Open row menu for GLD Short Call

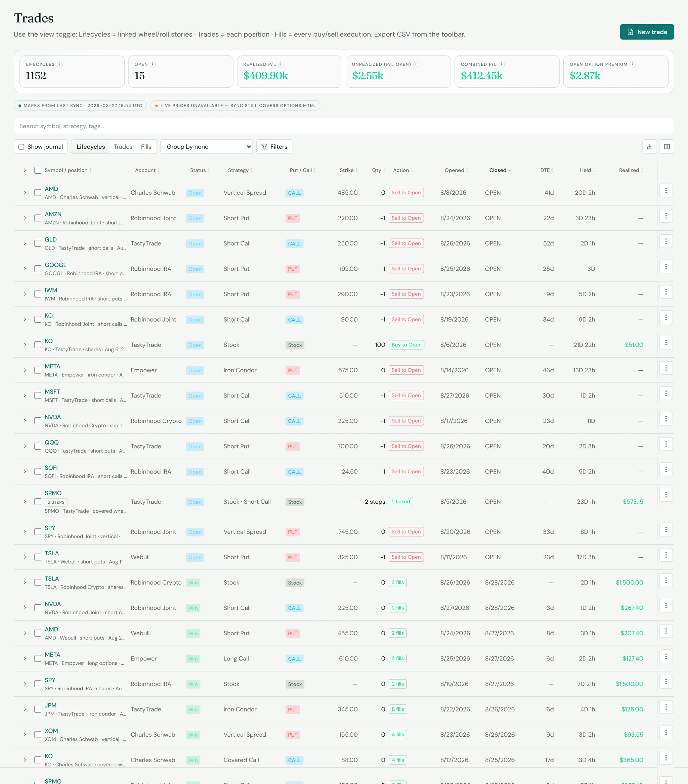666,241
